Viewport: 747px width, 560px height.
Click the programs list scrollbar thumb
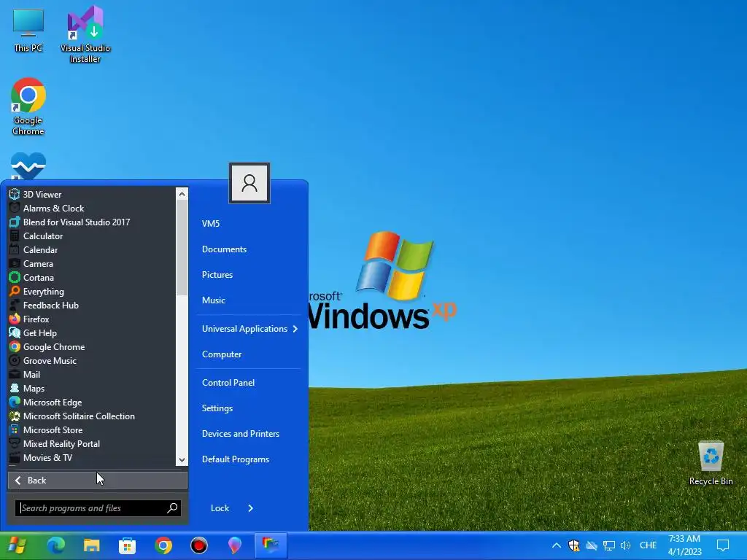(x=182, y=248)
